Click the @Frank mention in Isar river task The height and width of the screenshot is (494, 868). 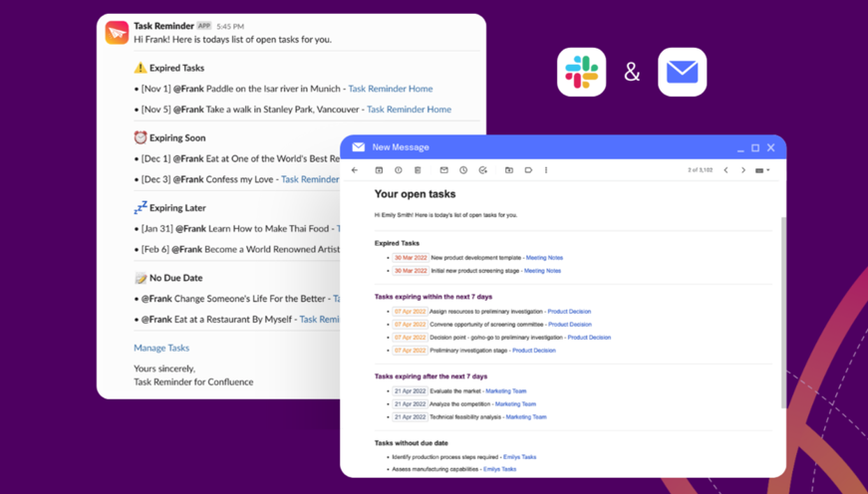click(x=188, y=89)
